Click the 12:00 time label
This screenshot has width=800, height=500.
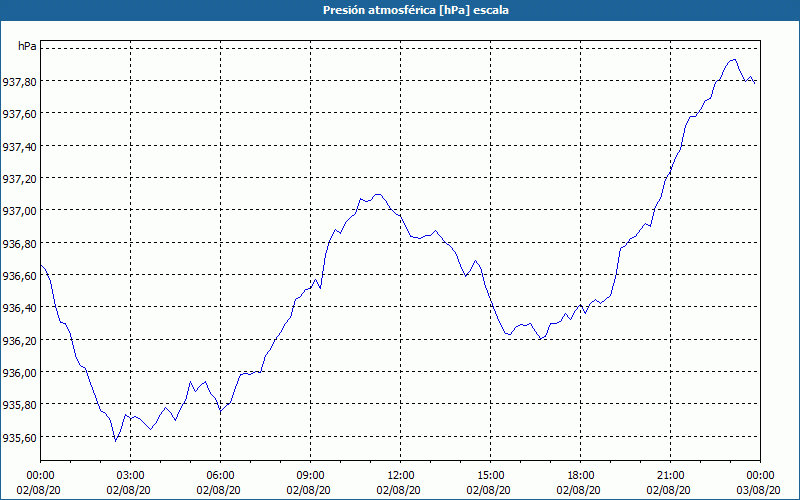coord(401,475)
